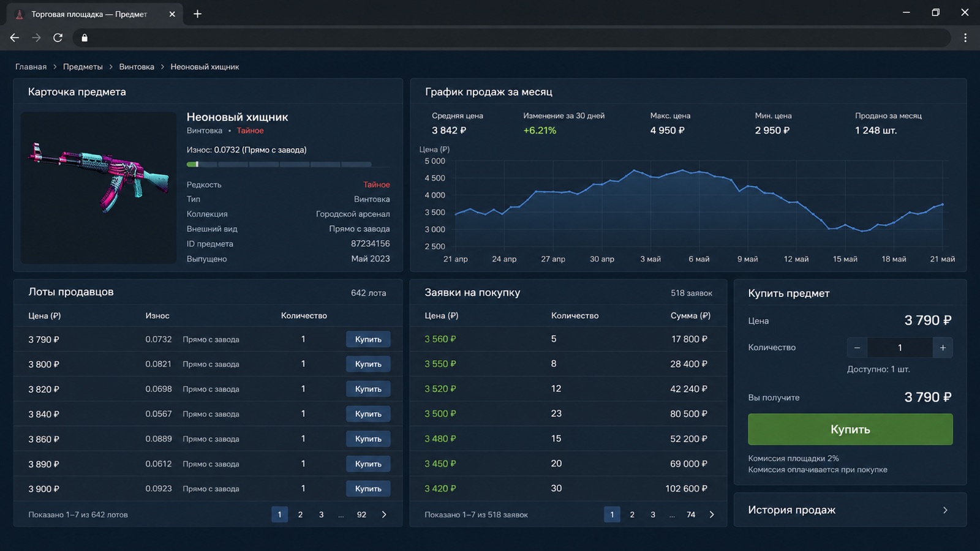Click the forward navigation arrow
Screen dimensions: 980x551
36,38
